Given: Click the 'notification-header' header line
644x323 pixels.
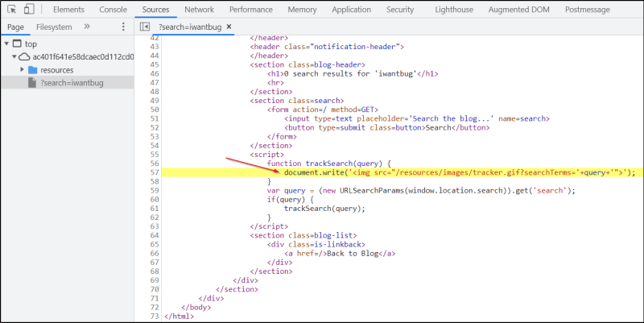Looking at the screenshot, I should tap(327, 47).
